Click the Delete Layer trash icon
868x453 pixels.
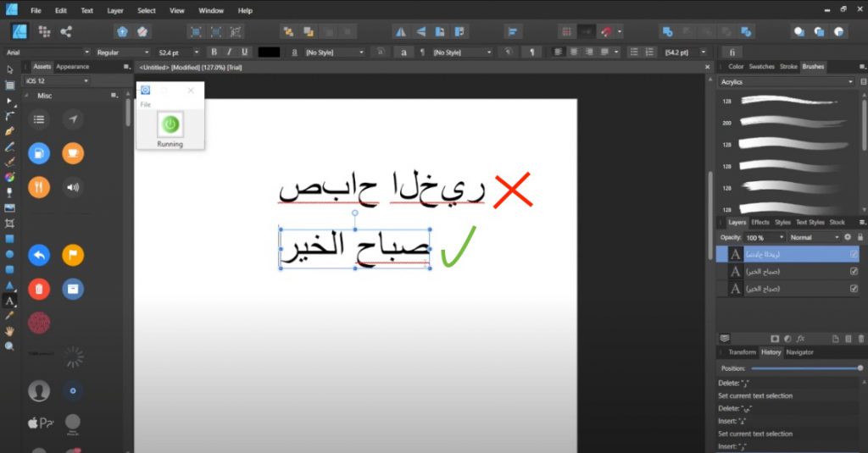point(860,339)
